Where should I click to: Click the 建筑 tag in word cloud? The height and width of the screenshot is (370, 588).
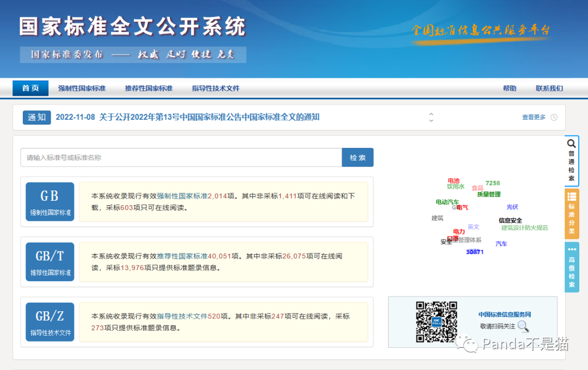coord(437,218)
